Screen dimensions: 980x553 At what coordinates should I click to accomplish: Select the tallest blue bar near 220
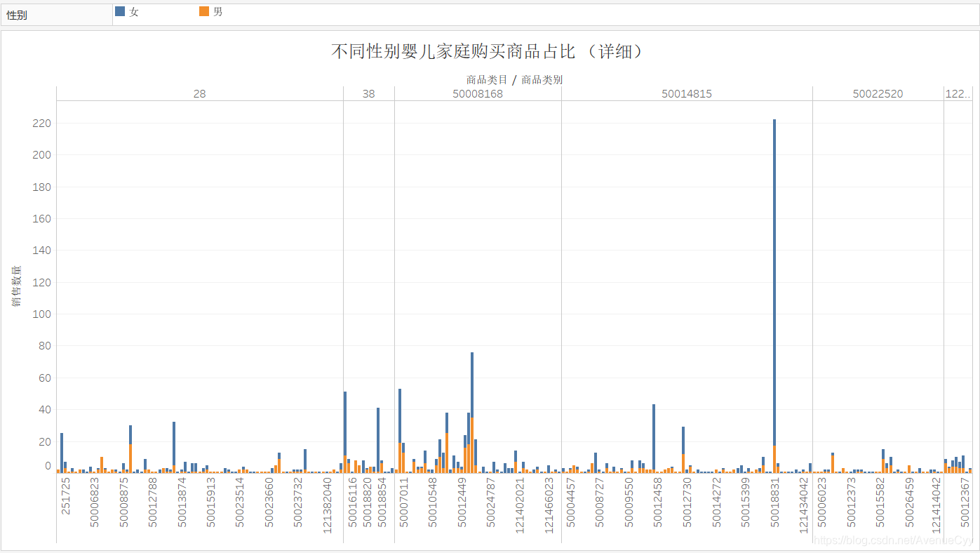pos(774,282)
